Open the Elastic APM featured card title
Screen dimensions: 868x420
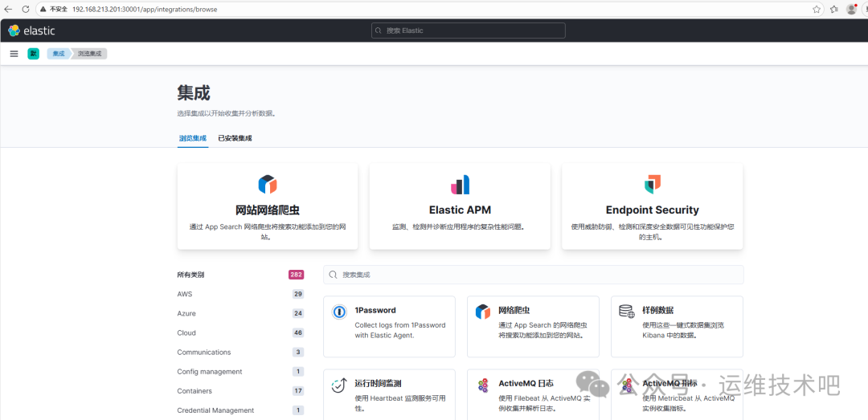click(460, 210)
